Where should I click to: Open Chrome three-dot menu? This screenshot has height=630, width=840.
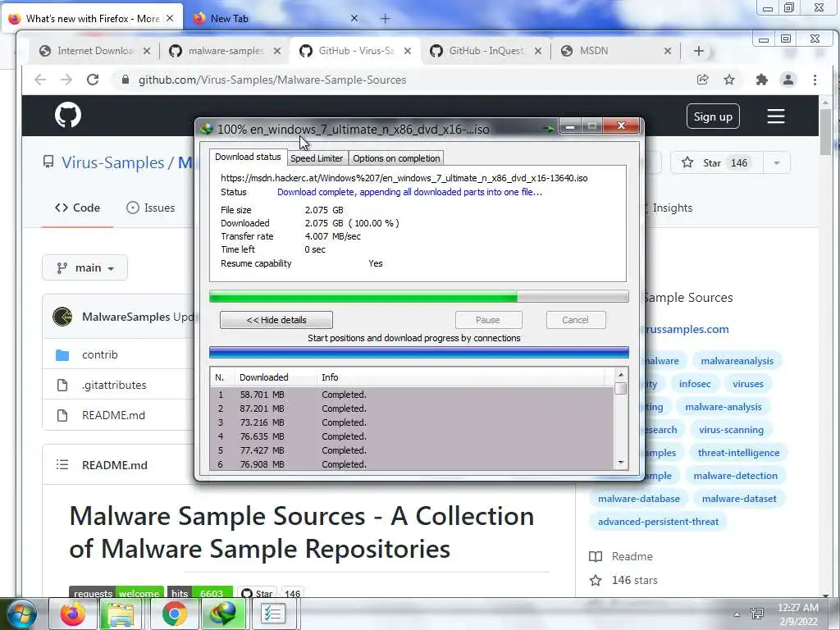pos(815,80)
